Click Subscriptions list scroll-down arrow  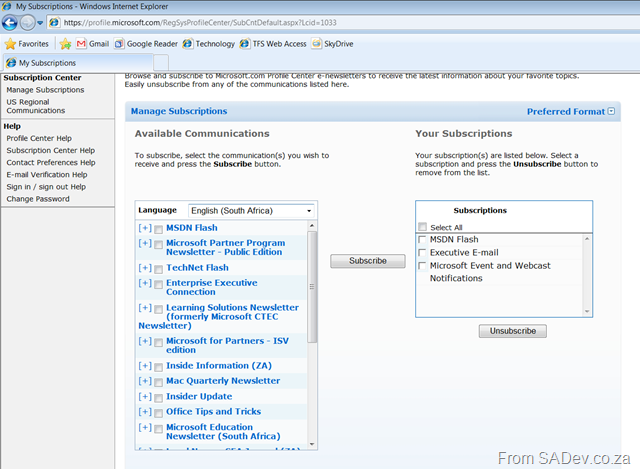[x=587, y=311]
